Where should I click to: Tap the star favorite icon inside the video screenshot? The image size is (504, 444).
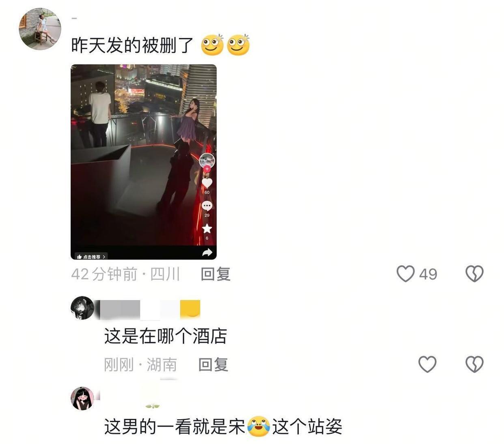pos(207,229)
